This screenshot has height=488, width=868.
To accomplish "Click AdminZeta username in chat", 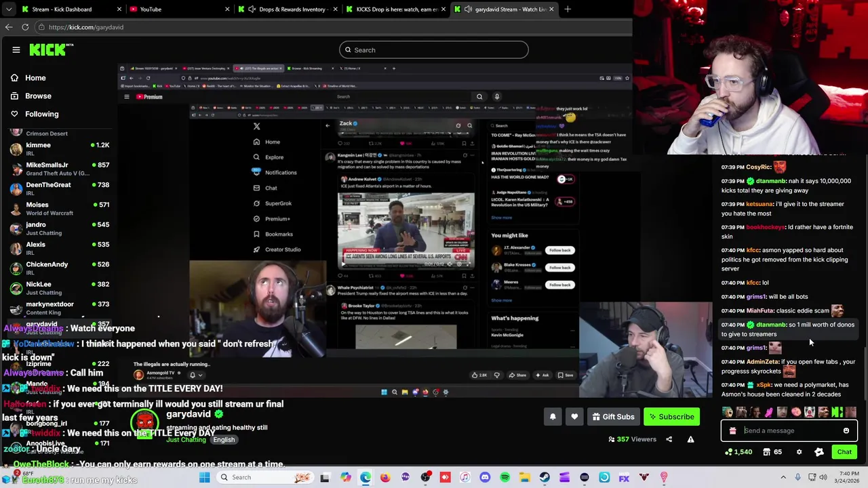I will click(x=763, y=362).
